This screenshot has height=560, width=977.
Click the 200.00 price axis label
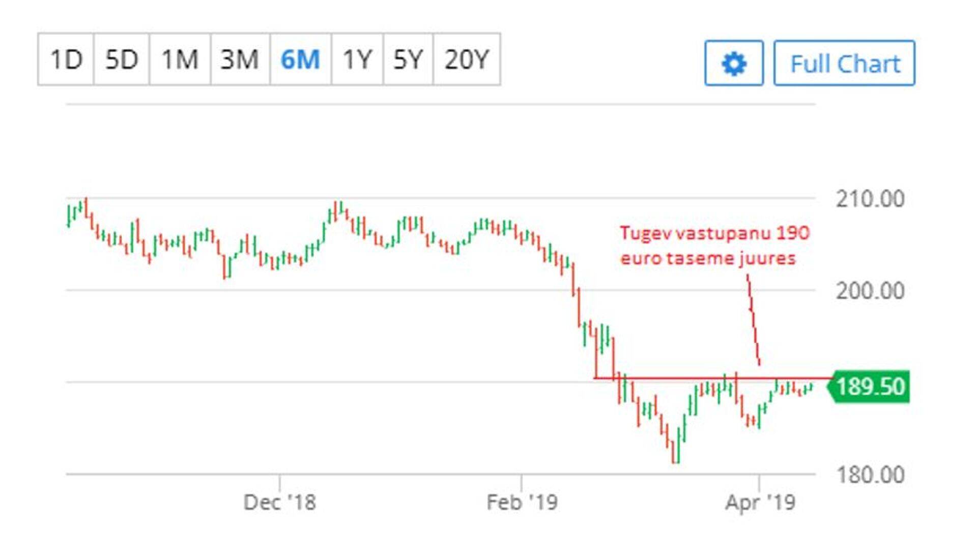pos(870,291)
